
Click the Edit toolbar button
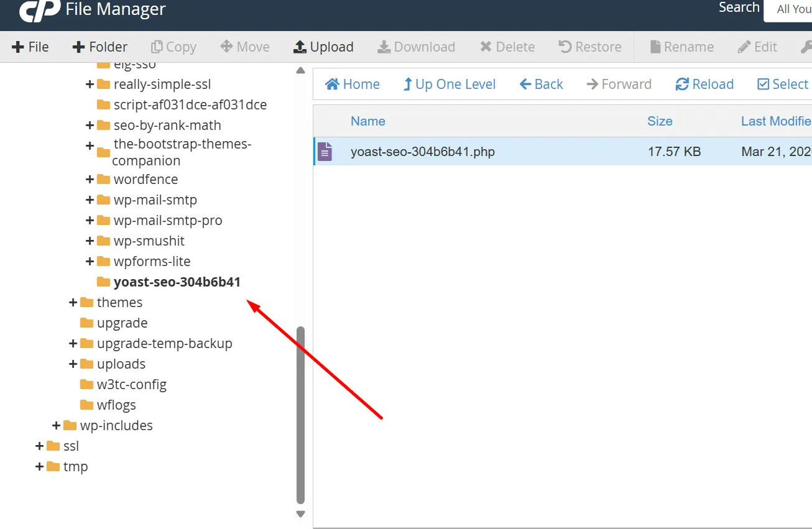(x=757, y=47)
